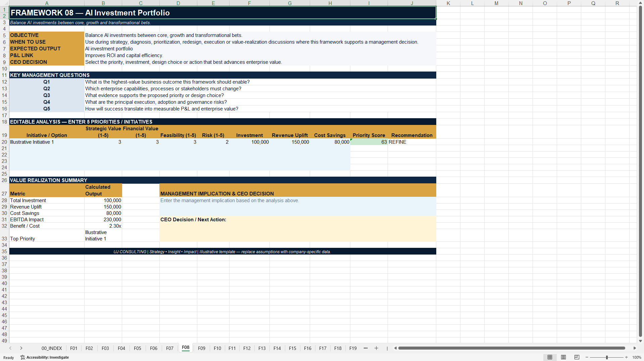Select the Total Investment metric cell
644x361 pixels.
click(x=47, y=200)
